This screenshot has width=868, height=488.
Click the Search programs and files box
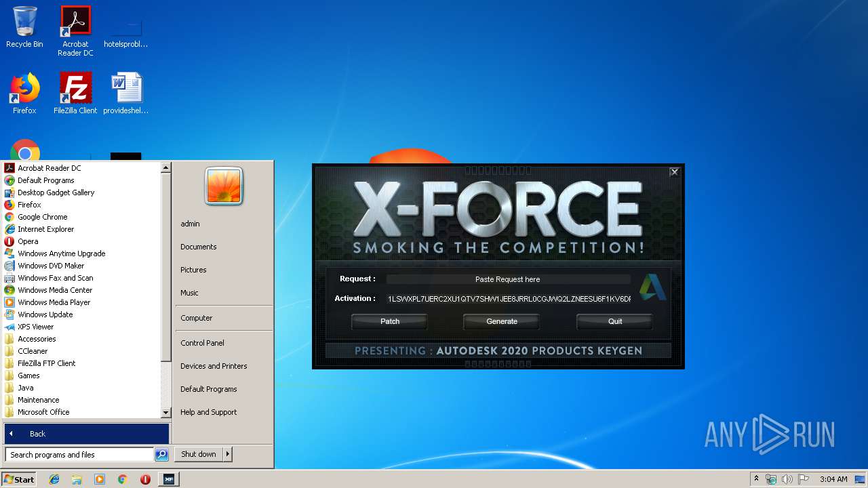pos(79,455)
